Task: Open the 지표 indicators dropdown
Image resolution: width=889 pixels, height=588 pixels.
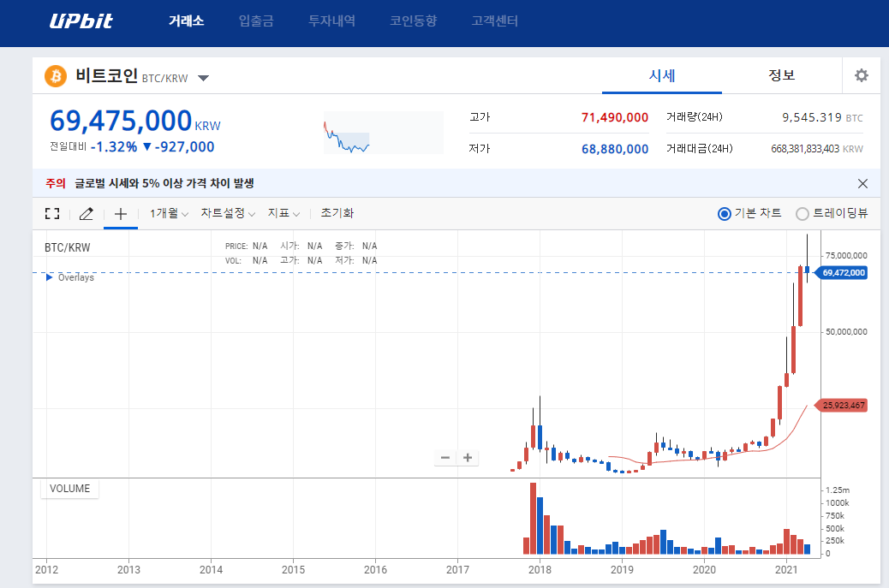Action: click(283, 213)
